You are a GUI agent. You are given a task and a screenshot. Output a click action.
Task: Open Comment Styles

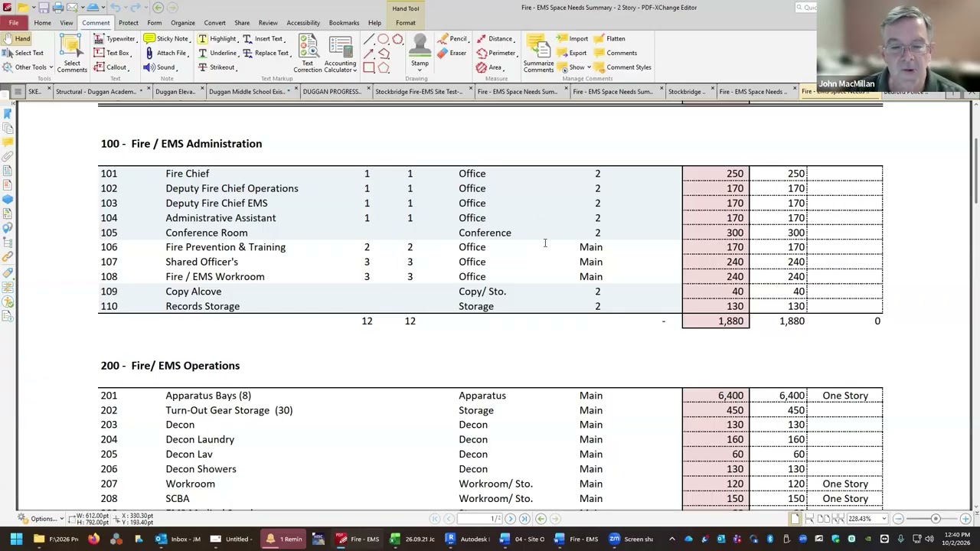(622, 67)
